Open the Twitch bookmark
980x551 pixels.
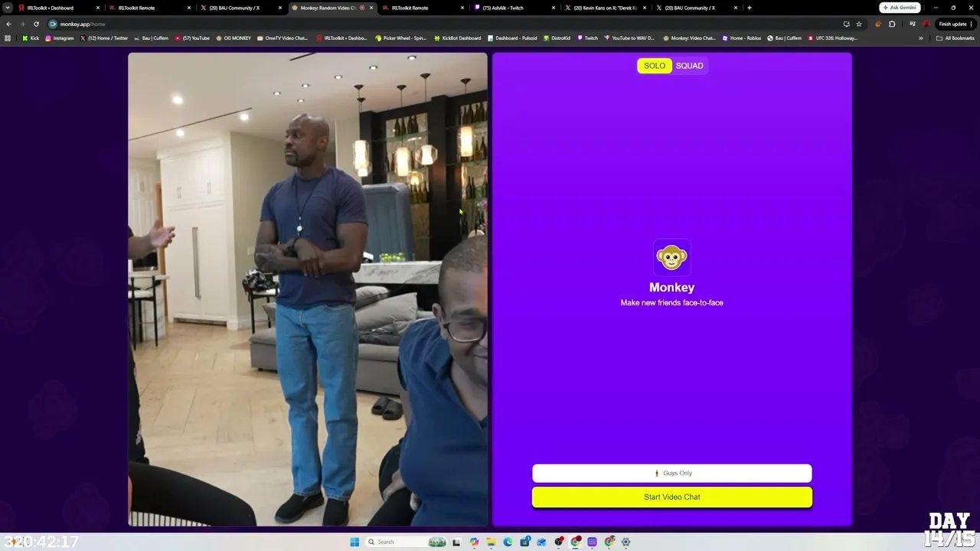587,38
